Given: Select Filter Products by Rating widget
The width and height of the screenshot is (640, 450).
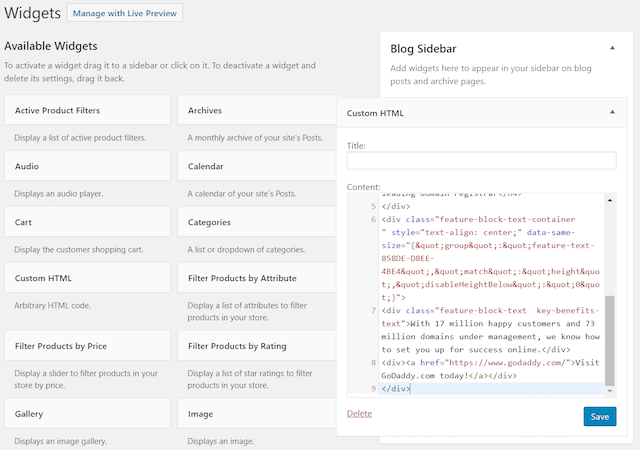Looking at the screenshot, I should point(257,346).
